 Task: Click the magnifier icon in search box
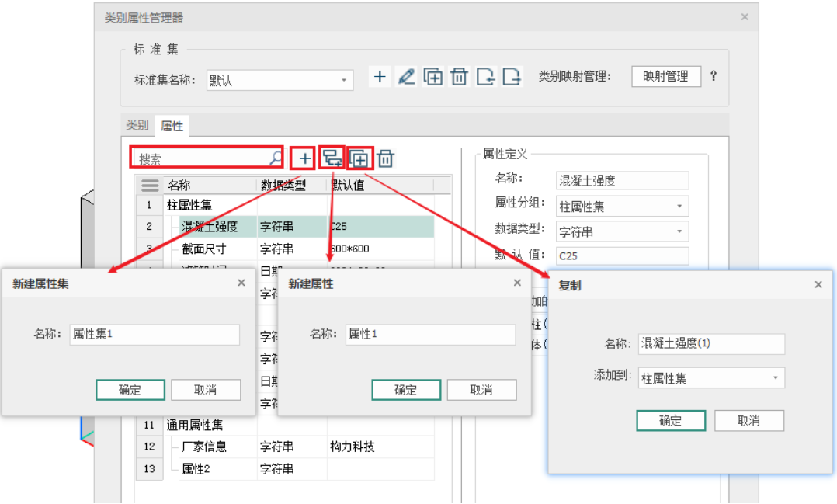[x=276, y=158]
